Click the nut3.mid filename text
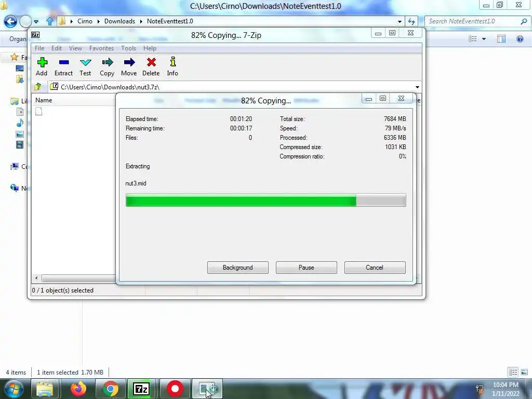532x399 pixels. click(x=136, y=183)
